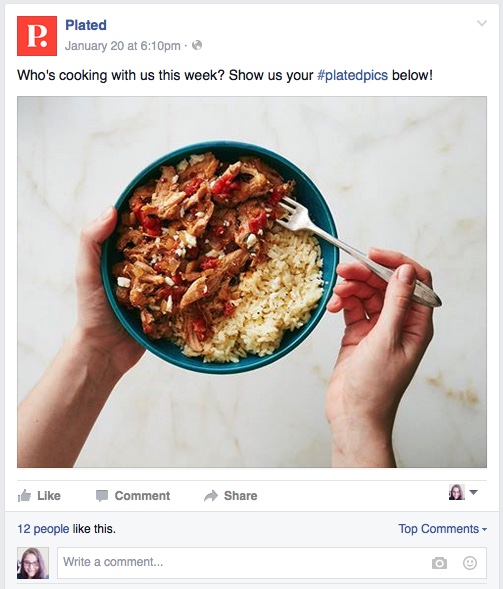Click the Plated red logo avatar
This screenshot has width=503, height=589.
[x=37, y=36]
